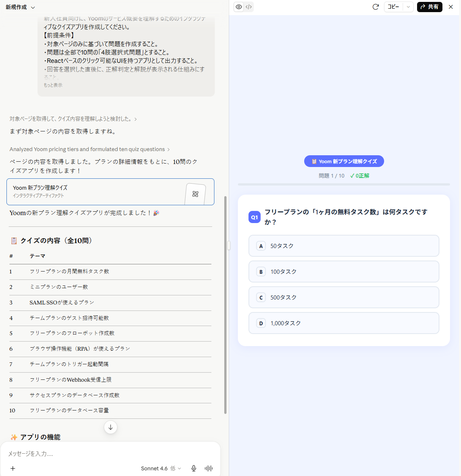461x476 pixels.
Task: Click row フリープランのフローボット作成数
Action: pyautogui.click(x=110, y=333)
